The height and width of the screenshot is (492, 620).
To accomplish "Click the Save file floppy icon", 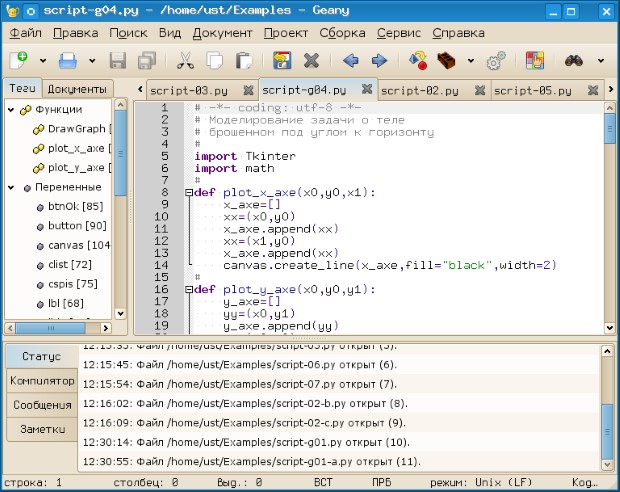I will [x=118, y=61].
